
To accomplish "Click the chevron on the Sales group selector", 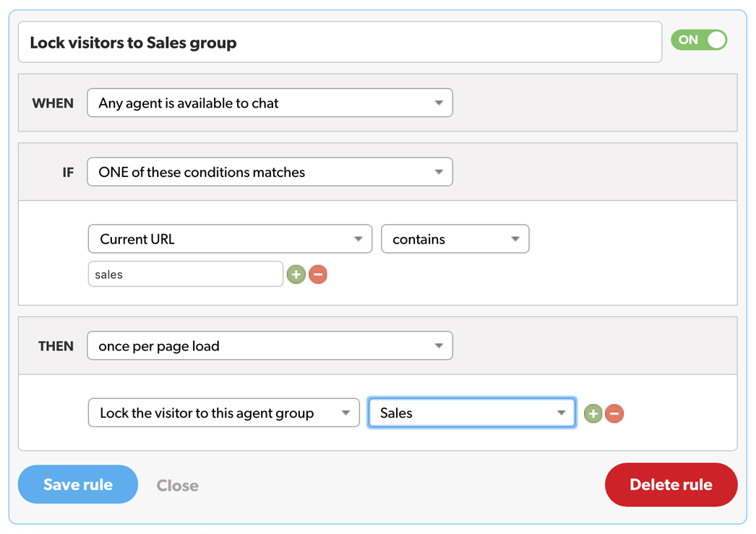I will [x=562, y=413].
